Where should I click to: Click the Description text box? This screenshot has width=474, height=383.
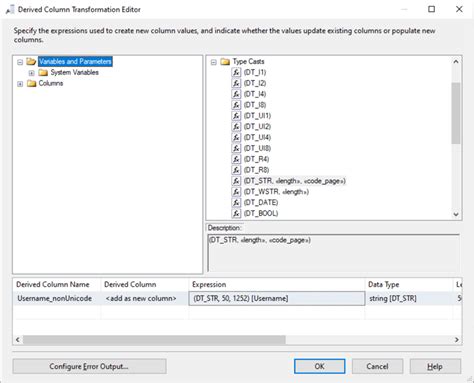click(x=334, y=253)
